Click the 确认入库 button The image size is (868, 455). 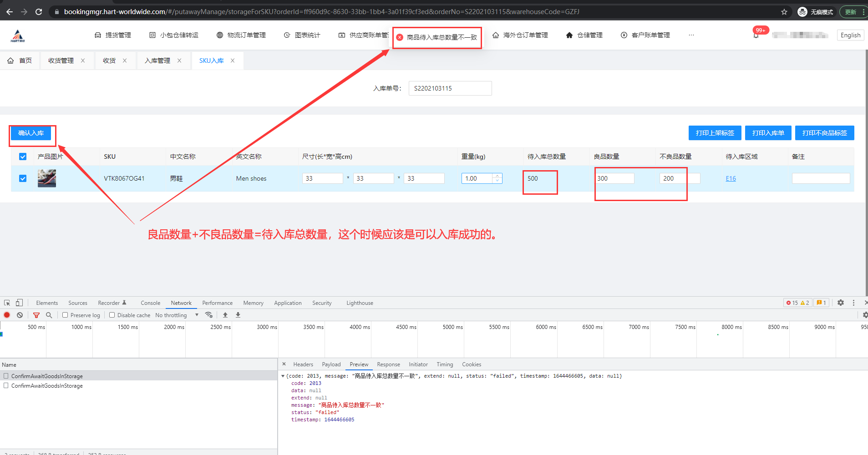[x=31, y=133]
